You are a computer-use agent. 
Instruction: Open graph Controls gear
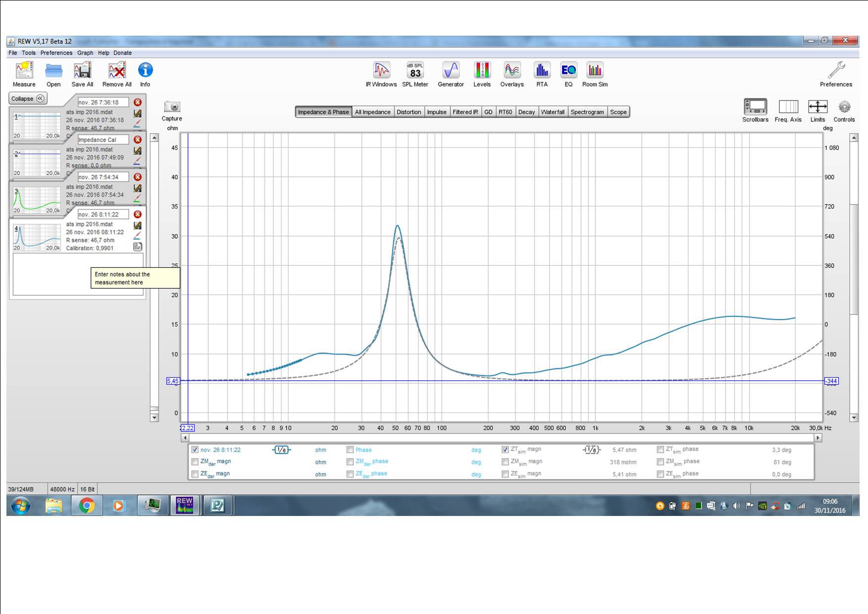(844, 106)
